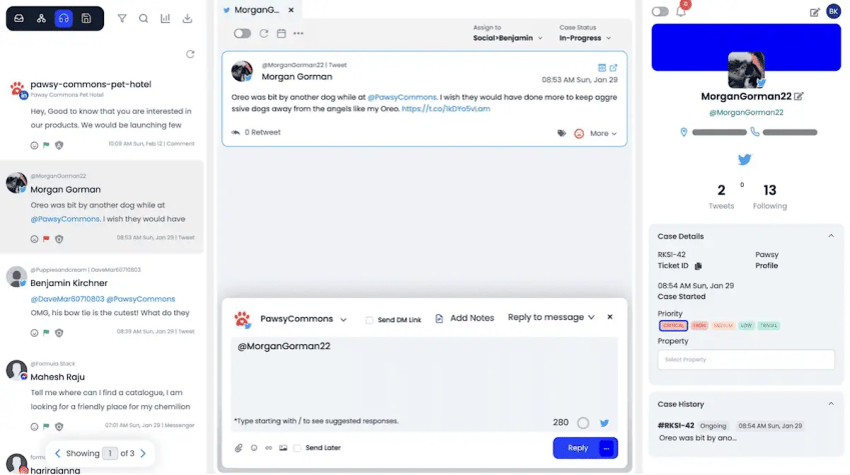
Task: Click the search magnifier icon
Action: (144, 18)
